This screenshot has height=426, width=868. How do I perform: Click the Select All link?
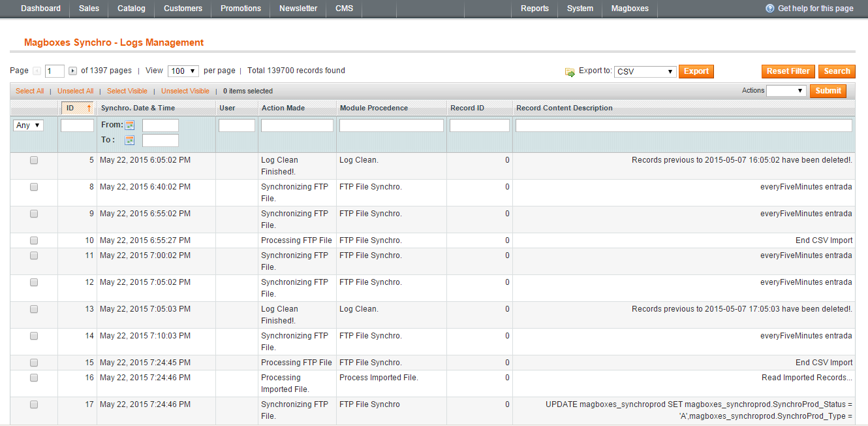pos(30,91)
